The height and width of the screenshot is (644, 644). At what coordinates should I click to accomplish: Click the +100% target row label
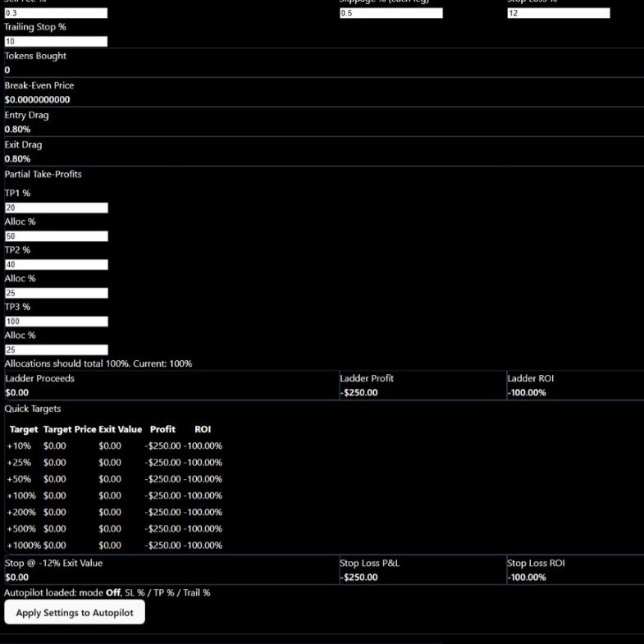pyautogui.click(x=21, y=496)
